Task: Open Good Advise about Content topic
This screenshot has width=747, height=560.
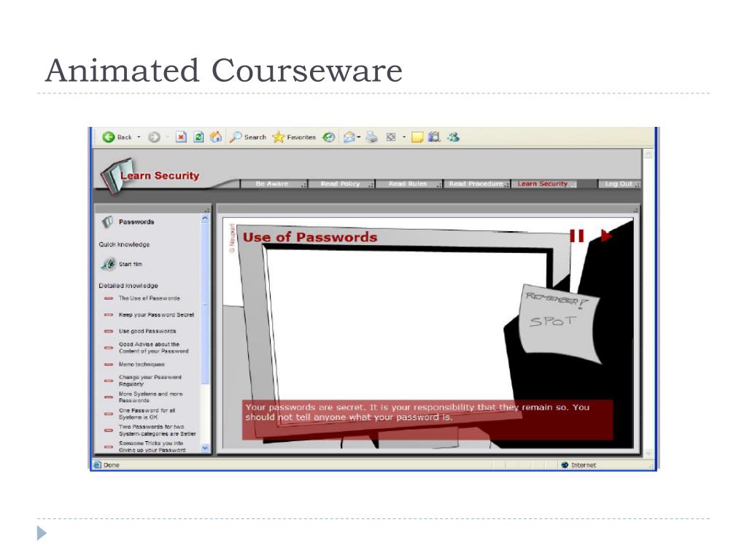Action: 153,348
